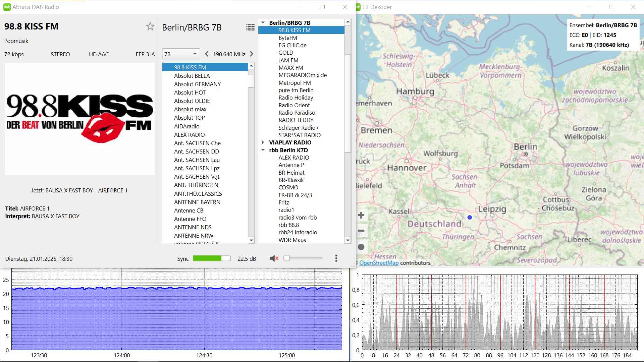Viewport: 644px width, 362px height.
Task: Click the round map center button
Action: coord(361,247)
